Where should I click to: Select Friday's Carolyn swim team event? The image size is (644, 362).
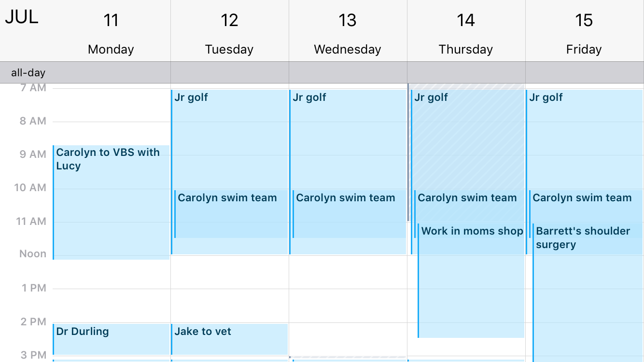pos(586,207)
